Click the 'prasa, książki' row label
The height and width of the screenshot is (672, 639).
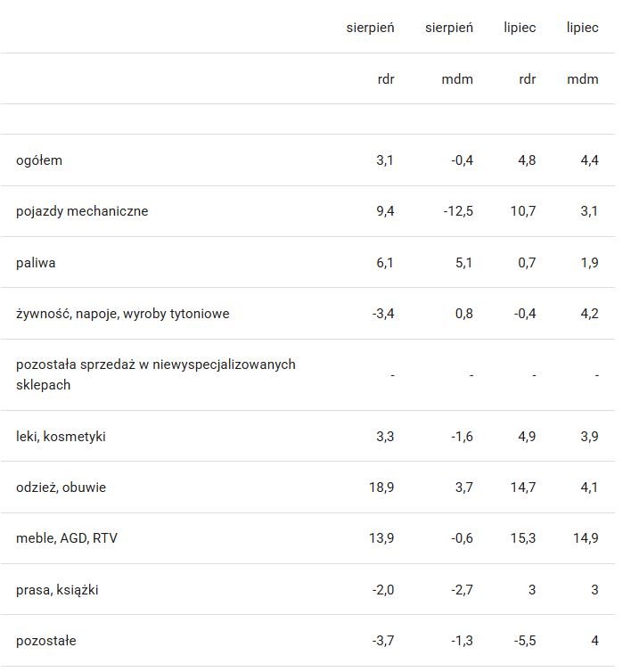click(57, 590)
